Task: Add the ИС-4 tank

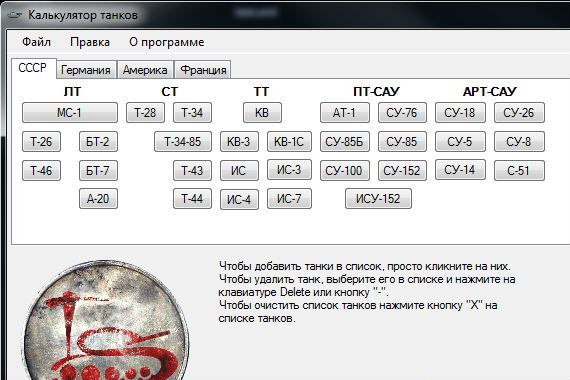Action: tap(239, 199)
